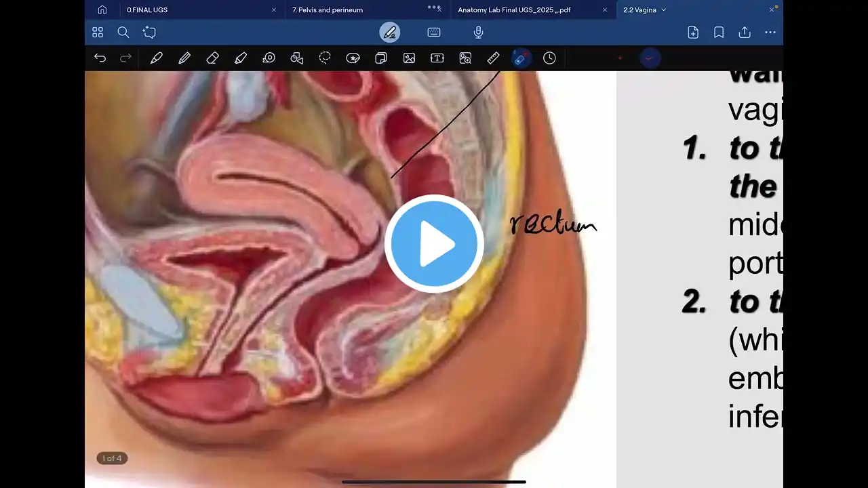Select the Text box tool
The height and width of the screenshot is (488, 868).
click(x=437, y=58)
